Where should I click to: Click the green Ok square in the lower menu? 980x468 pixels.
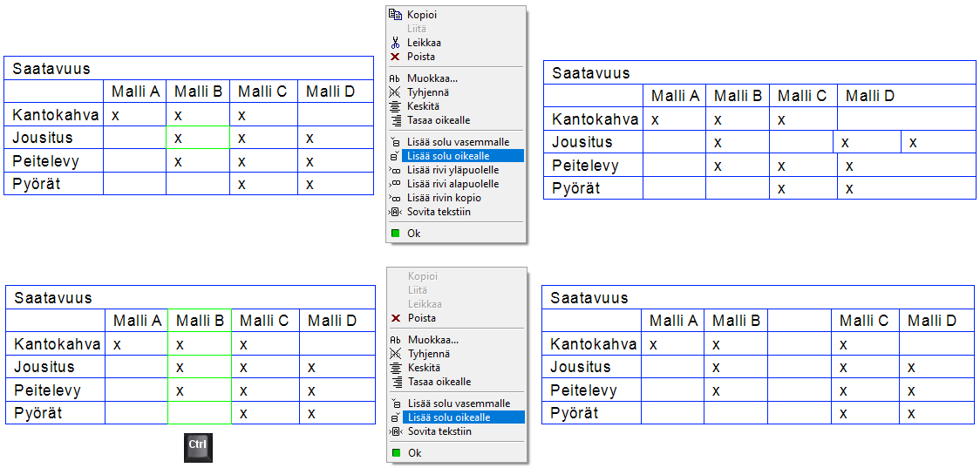pyautogui.click(x=395, y=453)
